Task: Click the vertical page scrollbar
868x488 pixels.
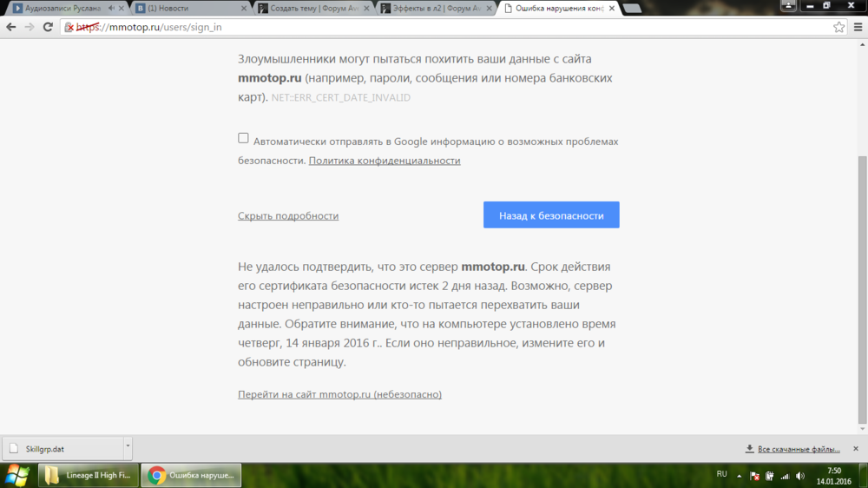Action: click(x=861, y=287)
